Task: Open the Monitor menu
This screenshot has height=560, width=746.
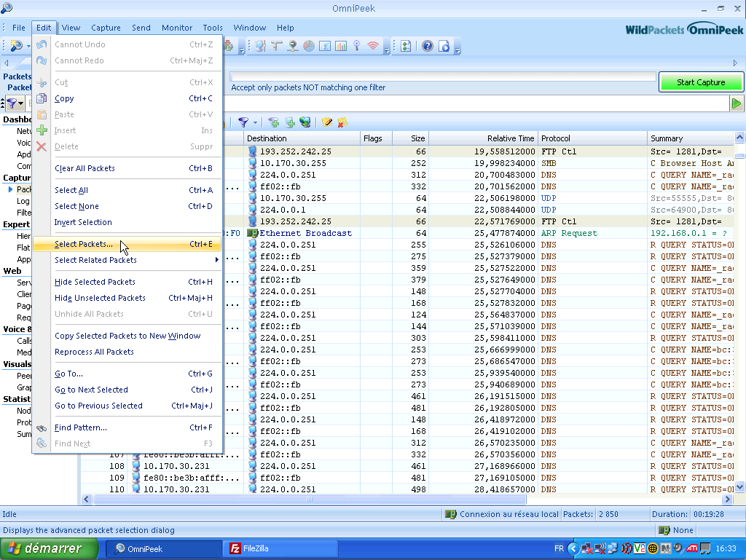Action: pyautogui.click(x=177, y=28)
